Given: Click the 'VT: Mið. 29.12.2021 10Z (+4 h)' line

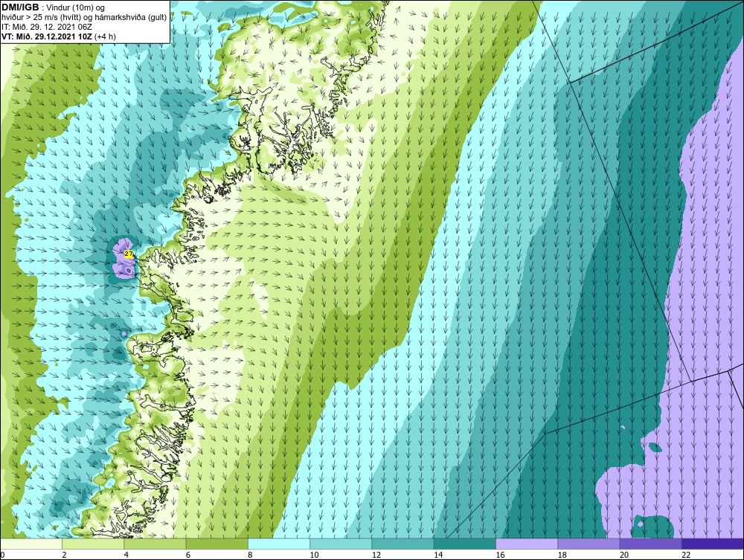Looking at the screenshot, I should click(x=58, y=36).
